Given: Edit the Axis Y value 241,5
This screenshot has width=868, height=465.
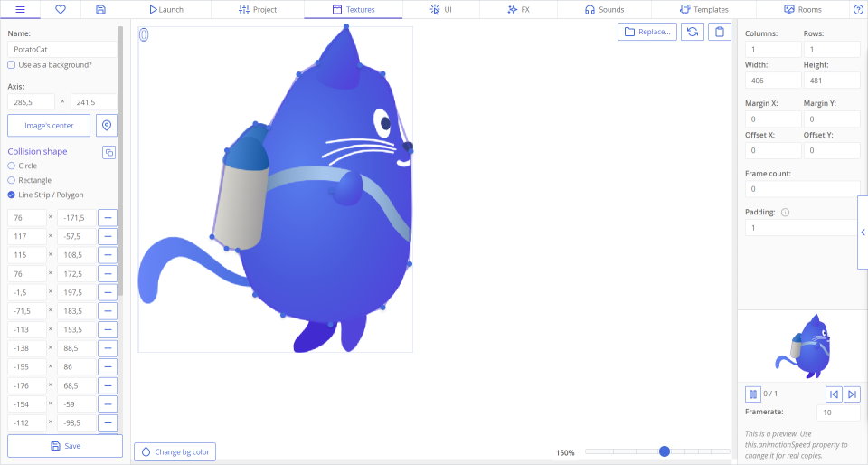Looking at the screenshot, I should click(93, 102).
